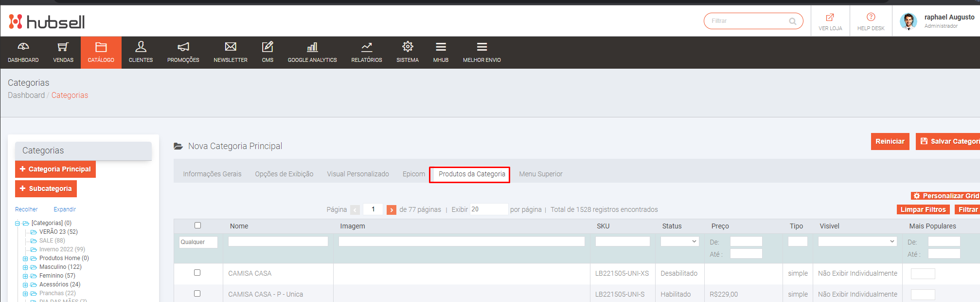Open the Vendas shopping cart icon
This screenshot has height=302, width=980.
(63, 47)
